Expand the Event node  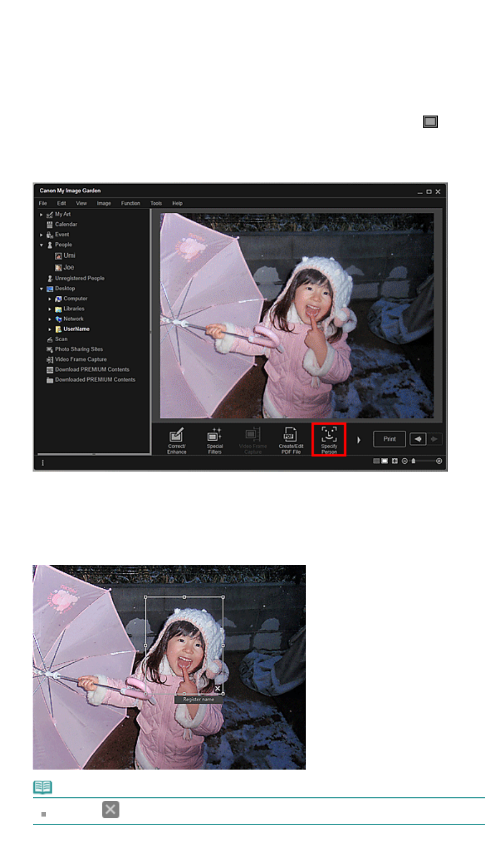tap(41, 235)
